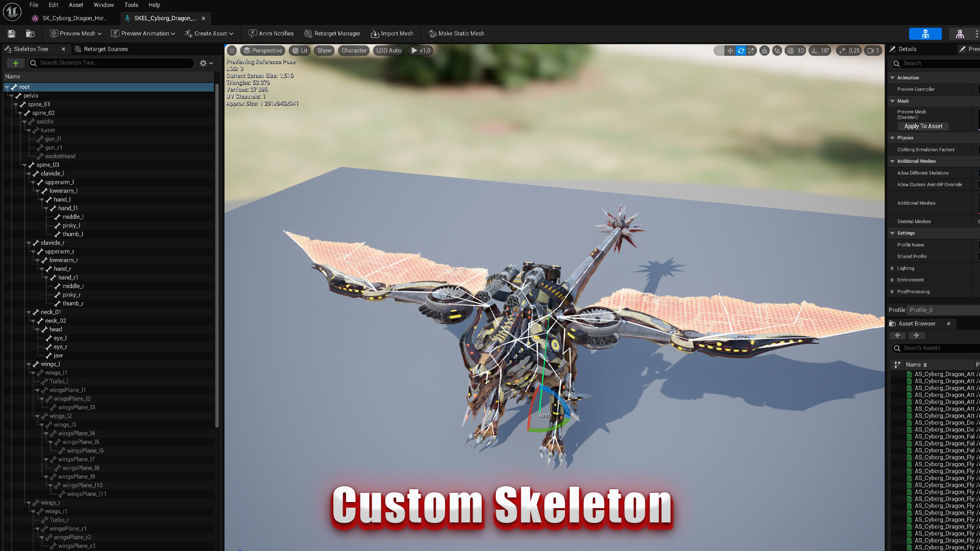Screen dimensions: 980x551
Task: Click the Import Mesh button
Action: (x=392, y=34)
